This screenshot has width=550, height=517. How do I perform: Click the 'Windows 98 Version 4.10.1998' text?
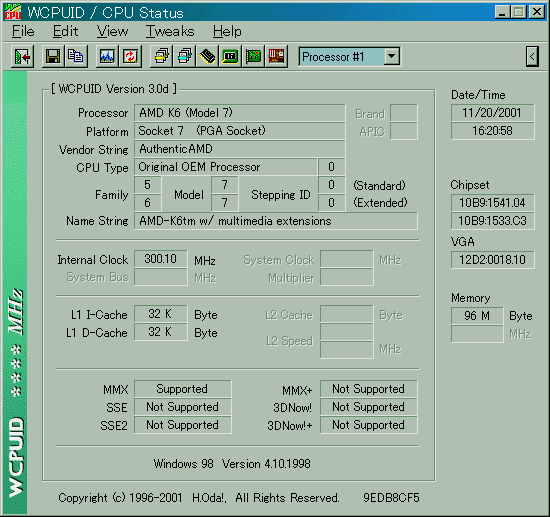click(x=232, y=464)
